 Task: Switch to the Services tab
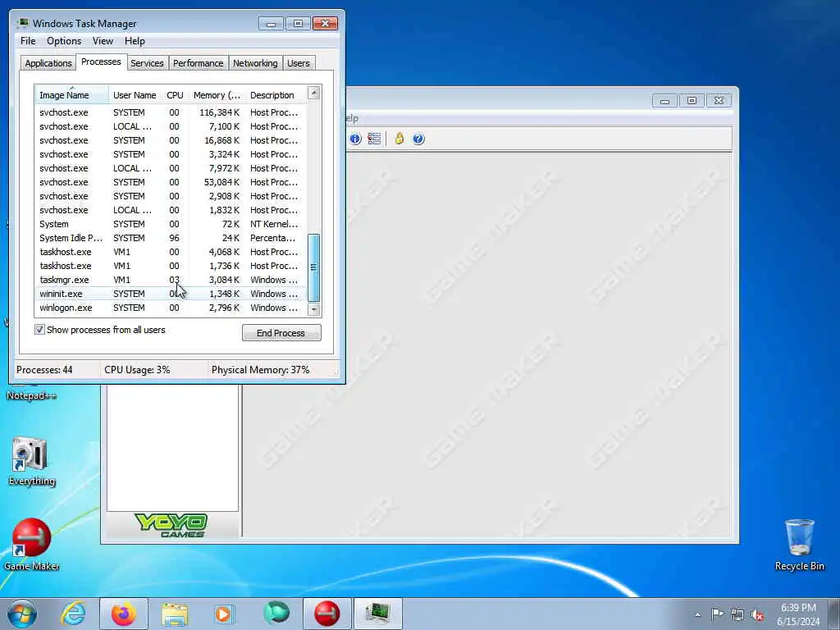tap(147, 63)
